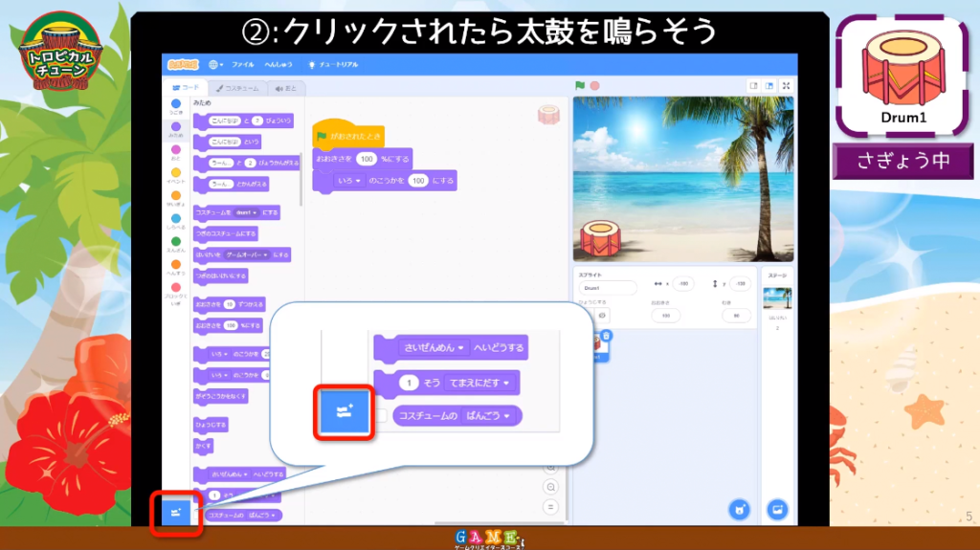
Task: Open the language globe dropdown
Action: pyautogui.click(x=215, y=64)
